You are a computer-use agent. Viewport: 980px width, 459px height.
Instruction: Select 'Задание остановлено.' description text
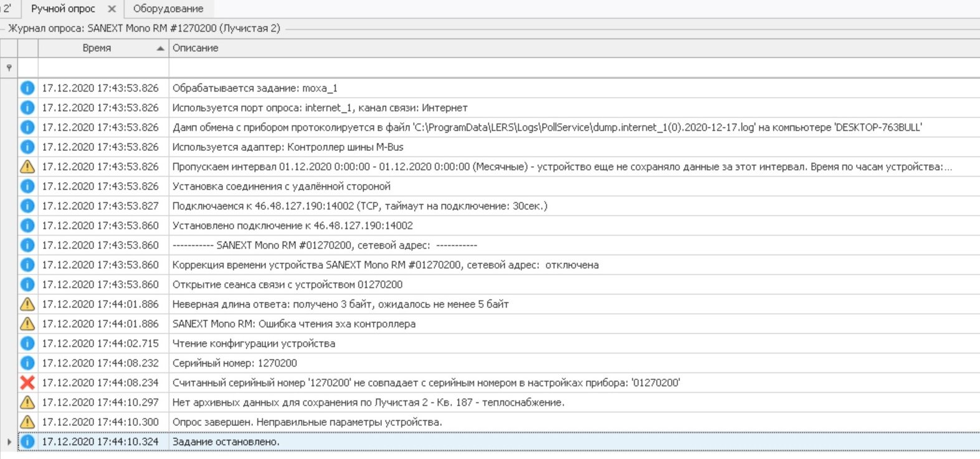pos(226,442)
